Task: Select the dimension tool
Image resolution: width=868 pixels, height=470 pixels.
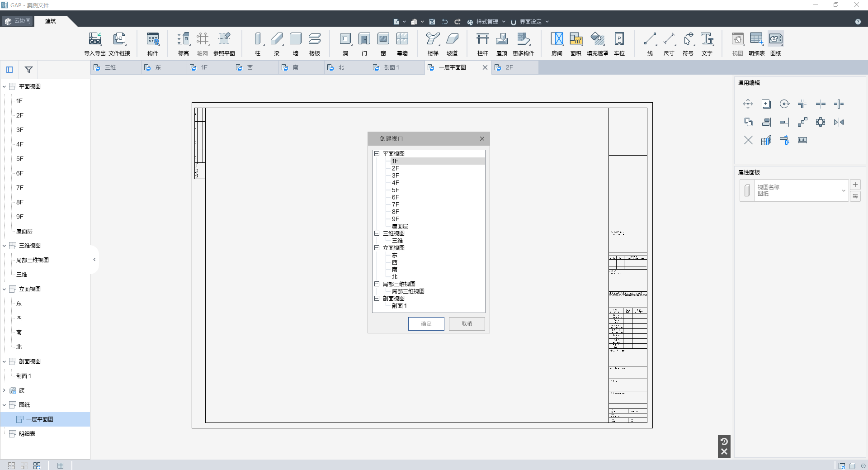Action: click(669, 44)
